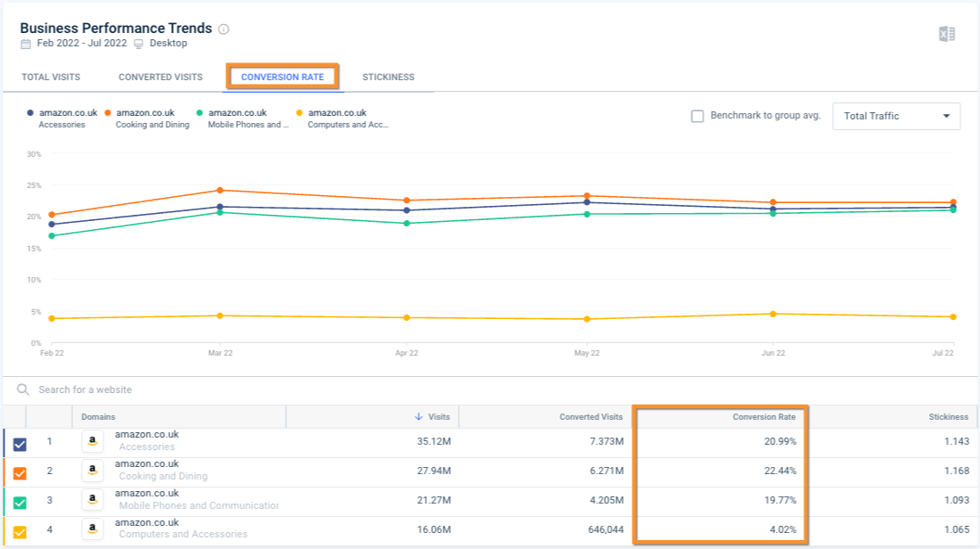
Task: Click the Mobile Phones and ... legend label
Action: [x=249, y=125]
